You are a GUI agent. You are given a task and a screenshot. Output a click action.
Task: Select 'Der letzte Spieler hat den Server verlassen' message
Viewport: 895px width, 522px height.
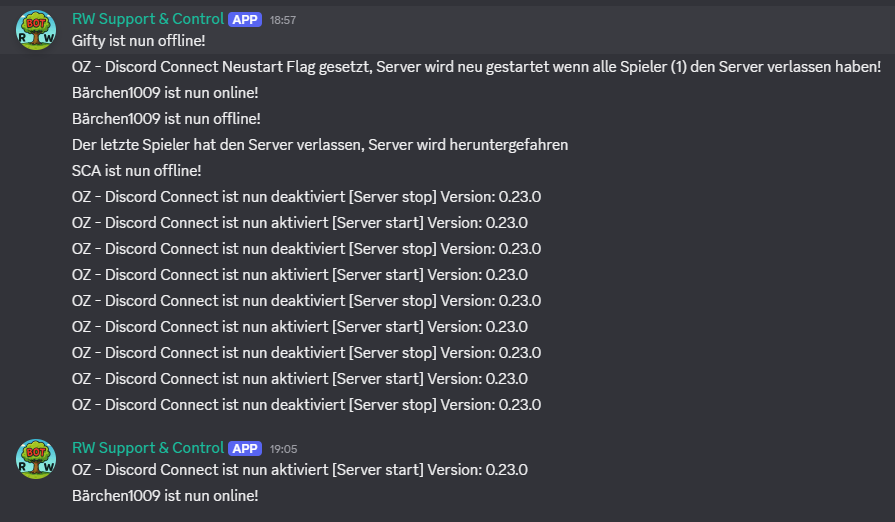320,145
